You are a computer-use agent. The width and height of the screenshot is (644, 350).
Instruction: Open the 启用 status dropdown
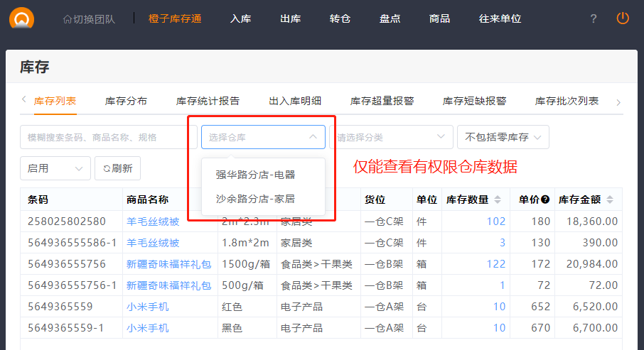(55, 168)
